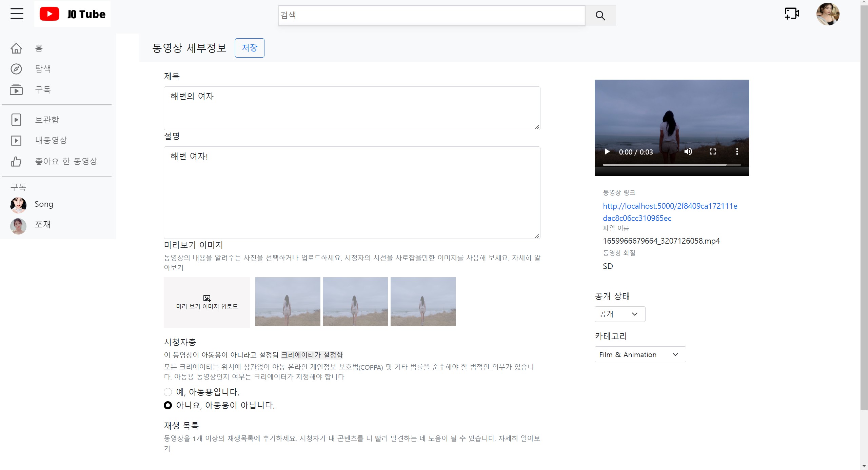
Task: Mute the video with the speaker toggle
Action: [x=689, y=151]
